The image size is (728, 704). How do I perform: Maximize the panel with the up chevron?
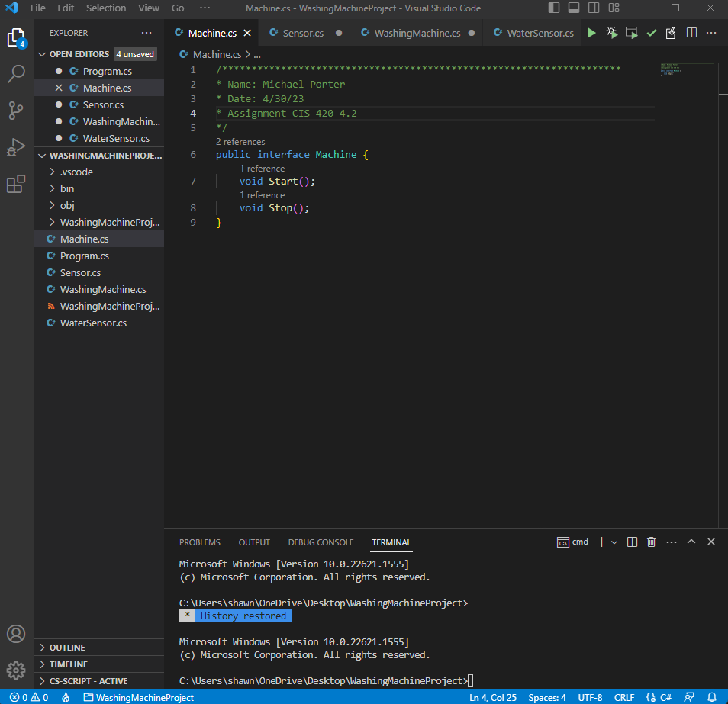click(x=691, y=542)
